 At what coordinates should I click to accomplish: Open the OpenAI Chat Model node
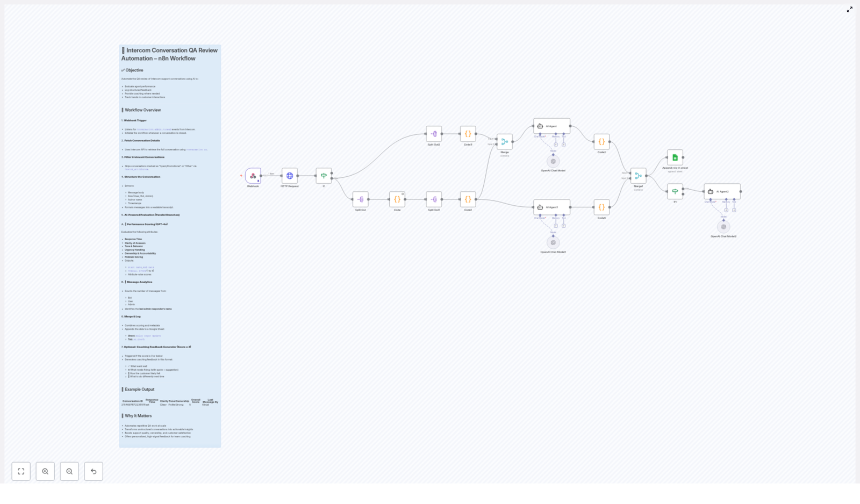(553, 161)
